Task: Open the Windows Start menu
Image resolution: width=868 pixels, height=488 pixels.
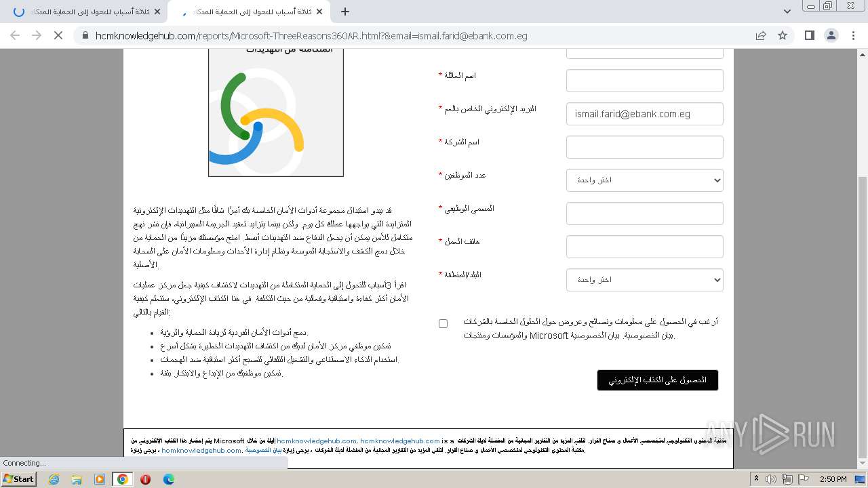Action: (19, 479)
